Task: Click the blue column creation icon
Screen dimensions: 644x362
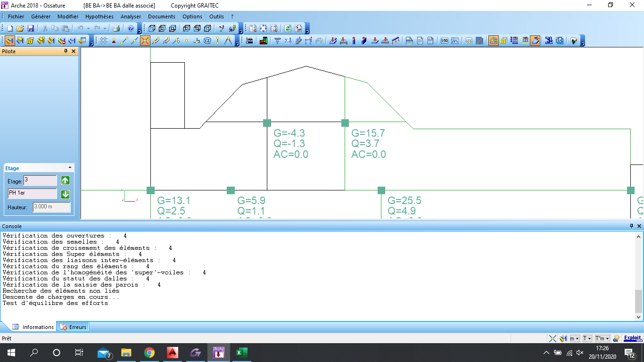Action: 354,41
